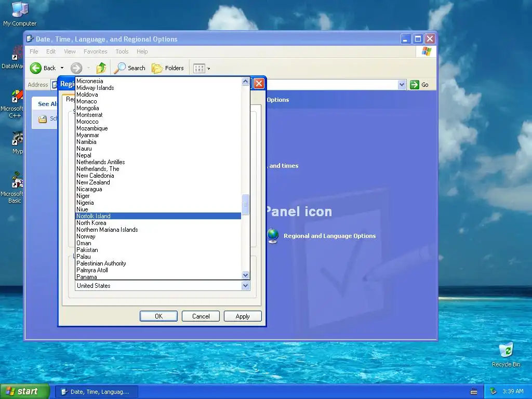Click the Forward arrow toolbar icon
Viewport: 532px width, 399px height.
[76, 68]
